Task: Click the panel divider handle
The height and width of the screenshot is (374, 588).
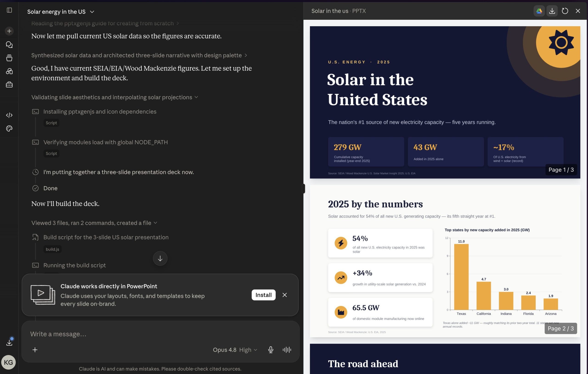Action: [303, 189]
